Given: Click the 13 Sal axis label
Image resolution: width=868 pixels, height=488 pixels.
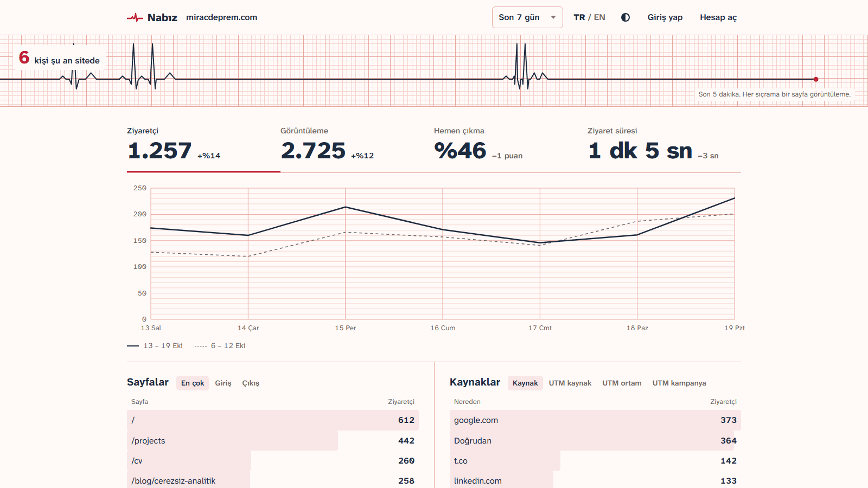Looking at the screenshot, I should click(x=151, y=328).
